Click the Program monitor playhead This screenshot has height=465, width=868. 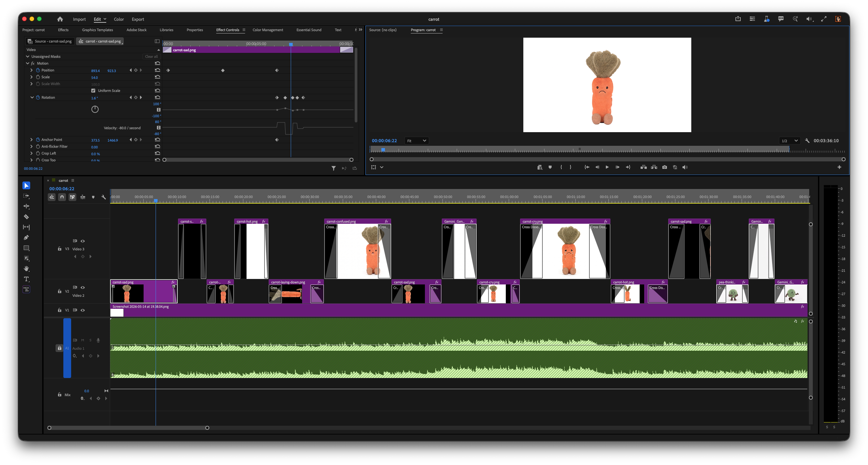click(383, 150)
